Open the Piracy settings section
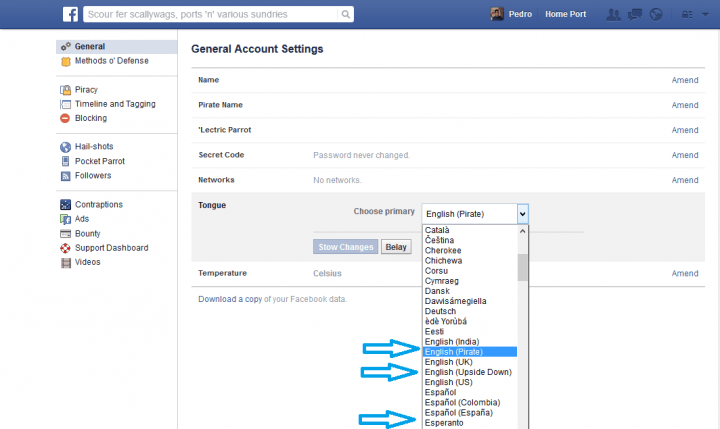 pyautogui.click(x=86, y=90)
